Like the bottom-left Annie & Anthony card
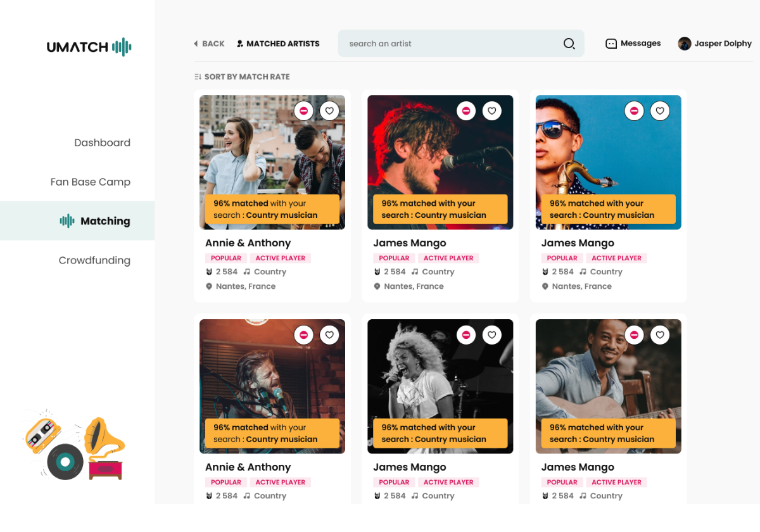 [x=329, y=335]
